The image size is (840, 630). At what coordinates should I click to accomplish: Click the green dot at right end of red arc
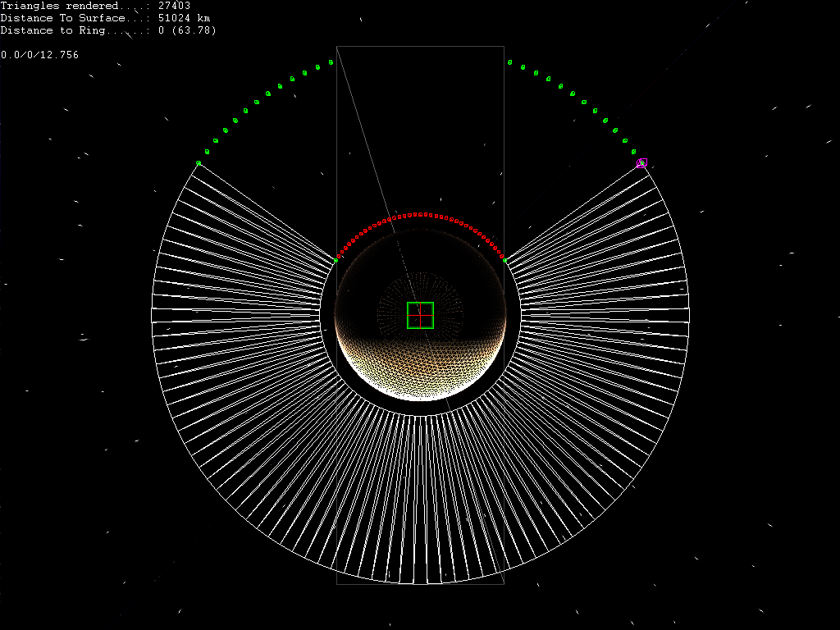pyautogui.click(x=504, y=260)
